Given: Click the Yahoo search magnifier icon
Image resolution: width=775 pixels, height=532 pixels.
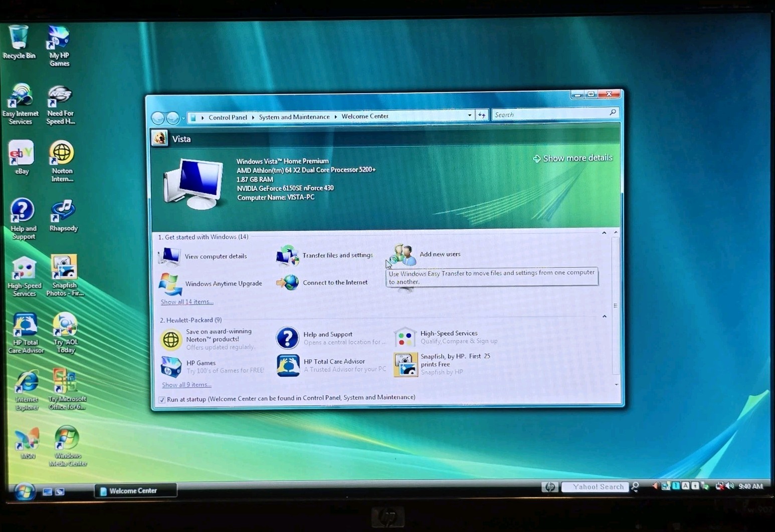Looking at the screenshot, I should pyautogui.click(x=636, y=486).
